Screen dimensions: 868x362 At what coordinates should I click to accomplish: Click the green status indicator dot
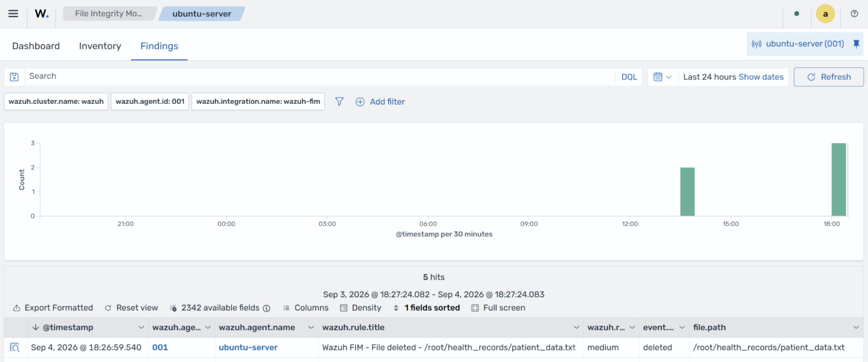point(796,13)
